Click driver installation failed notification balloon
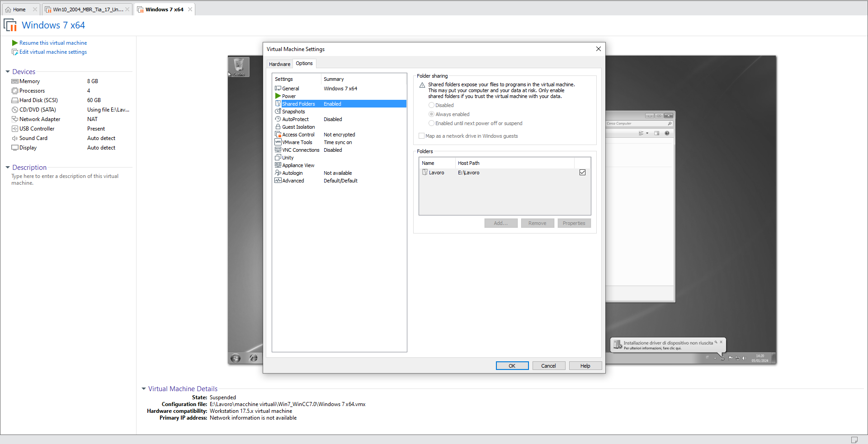868x444 pixels. click(668, 345)
